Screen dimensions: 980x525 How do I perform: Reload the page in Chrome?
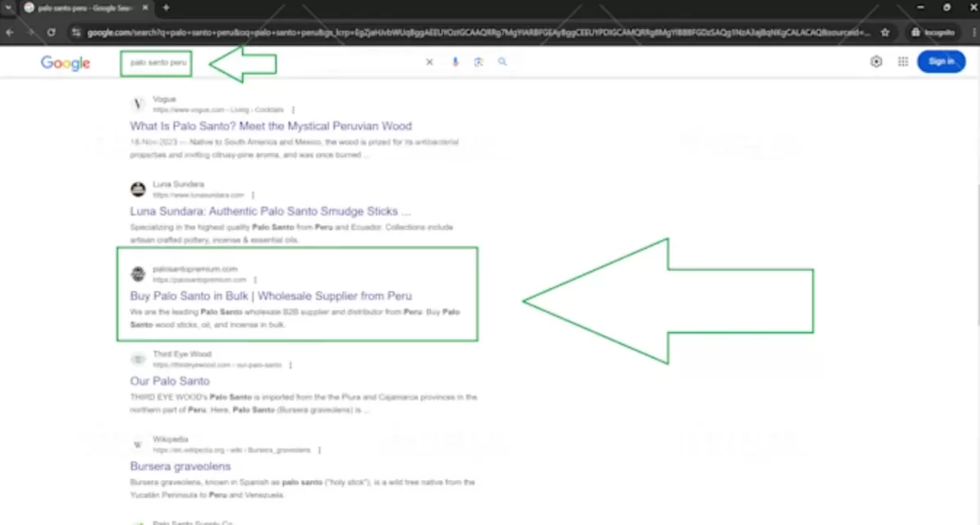[x=51, y=32]
